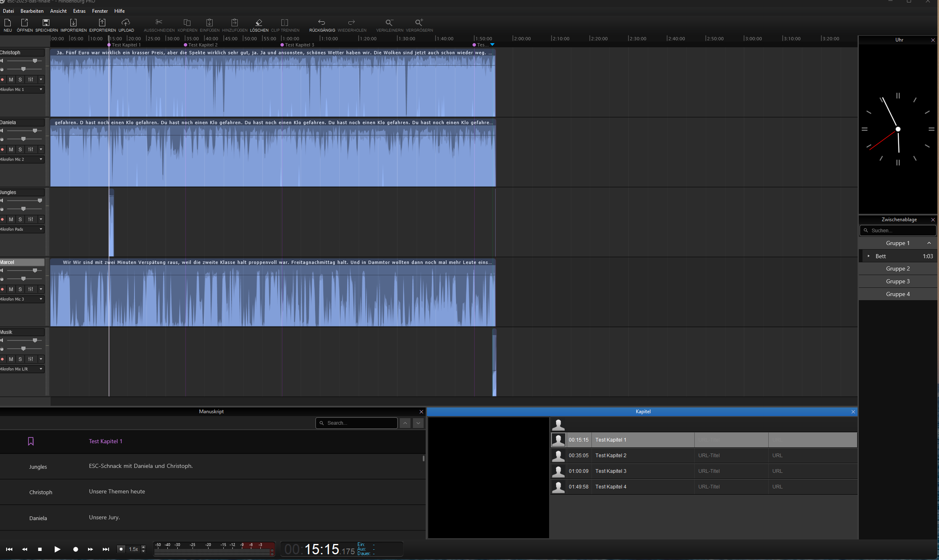939x560 pixels.
Task: Undo with the RÜCKGÄNGIG icon
Action: pyautogui.click(x=322, y=23)
